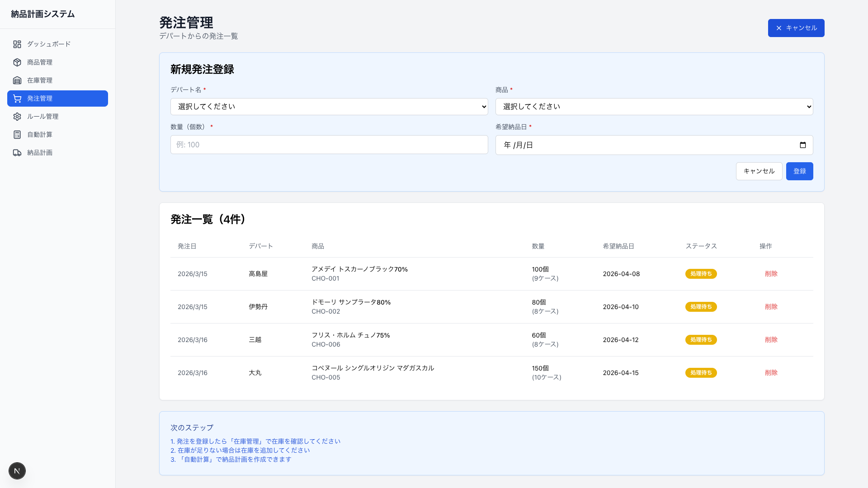Click the N avatar circle
Screen dimensions: 868x488
[17, 471]
